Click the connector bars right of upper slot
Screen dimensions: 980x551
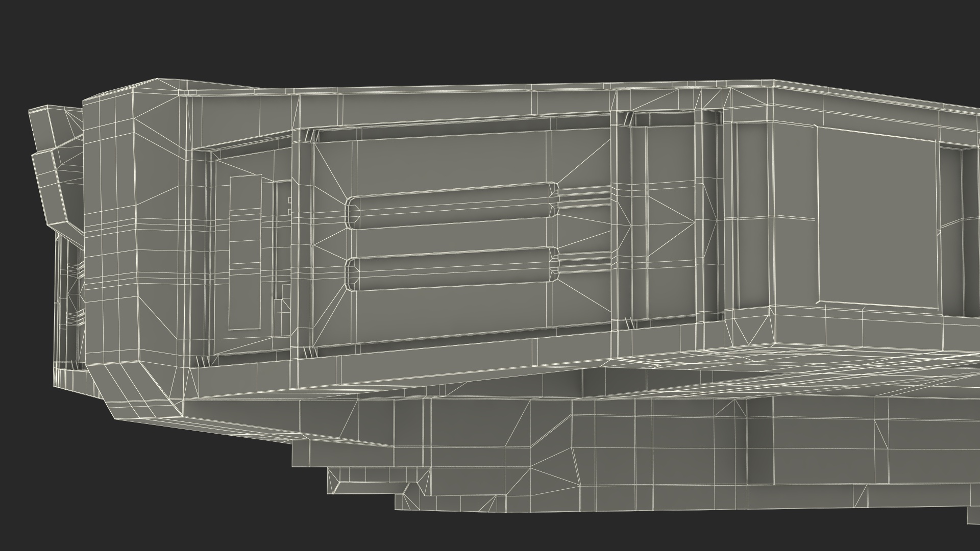584,197
